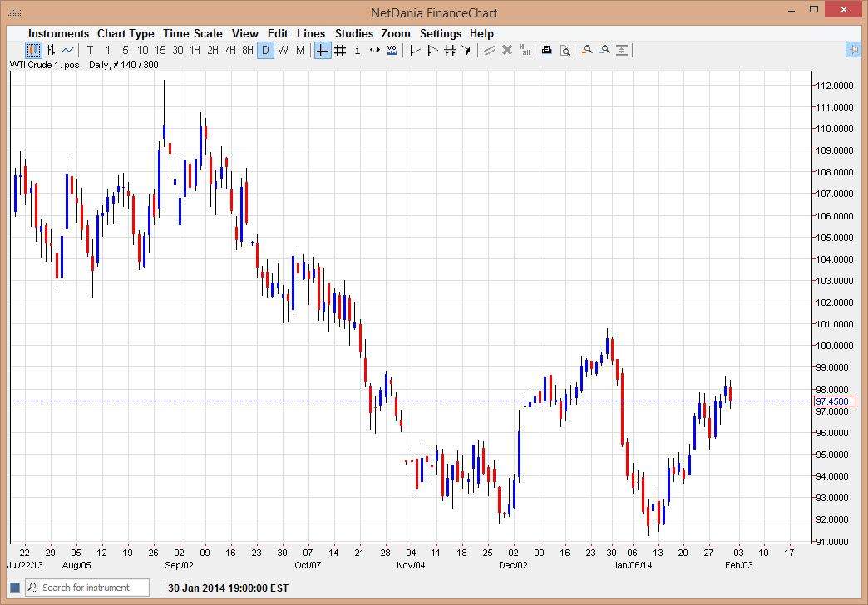Click the delete all studies icon

point(525,50)
